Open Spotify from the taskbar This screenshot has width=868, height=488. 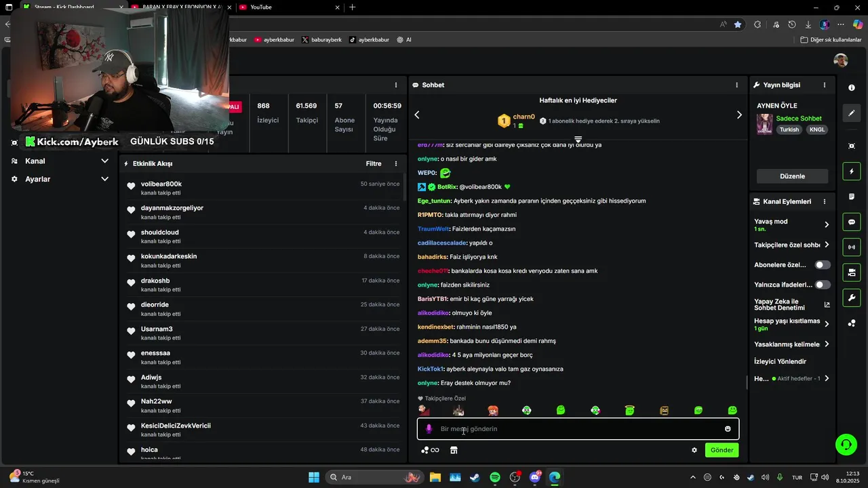click(x=495, y=477)
